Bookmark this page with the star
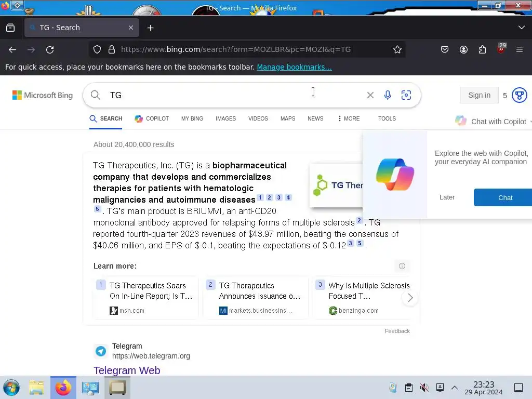532x399 pixels. pyautogui.click(x=397, y=49)
